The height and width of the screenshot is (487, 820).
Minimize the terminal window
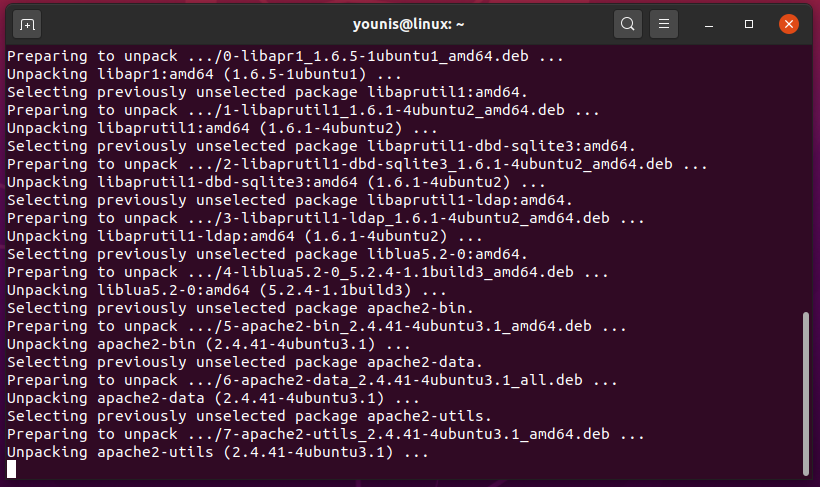[711, 24]
